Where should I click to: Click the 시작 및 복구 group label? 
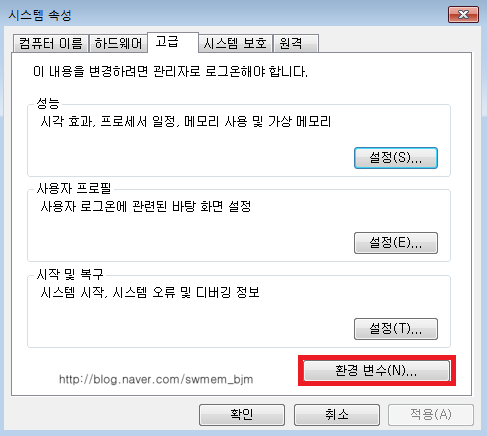[70, 274]
